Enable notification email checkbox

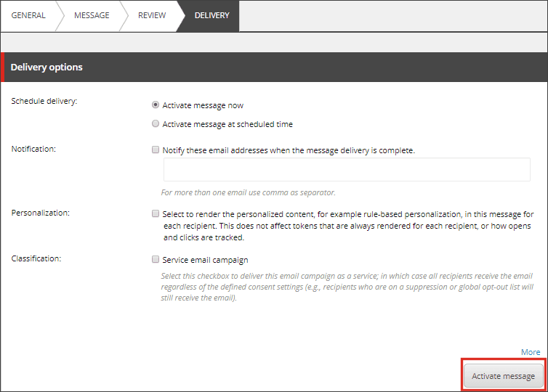(x=156, y=150)
